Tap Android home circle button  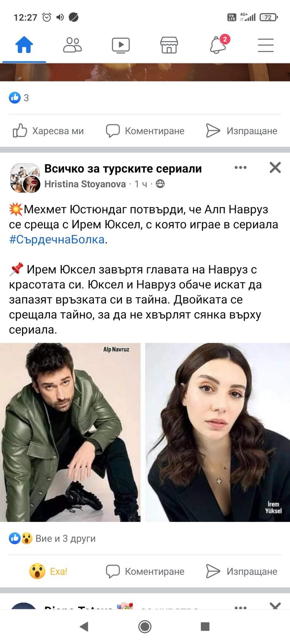coord(145,627)
